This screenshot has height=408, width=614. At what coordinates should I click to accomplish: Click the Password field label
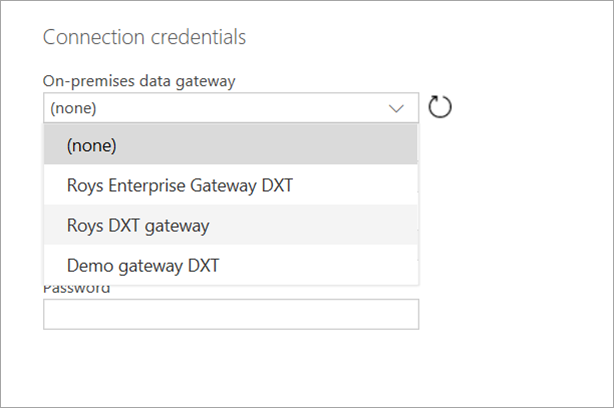pyautogui.click(x=76, y=290)
